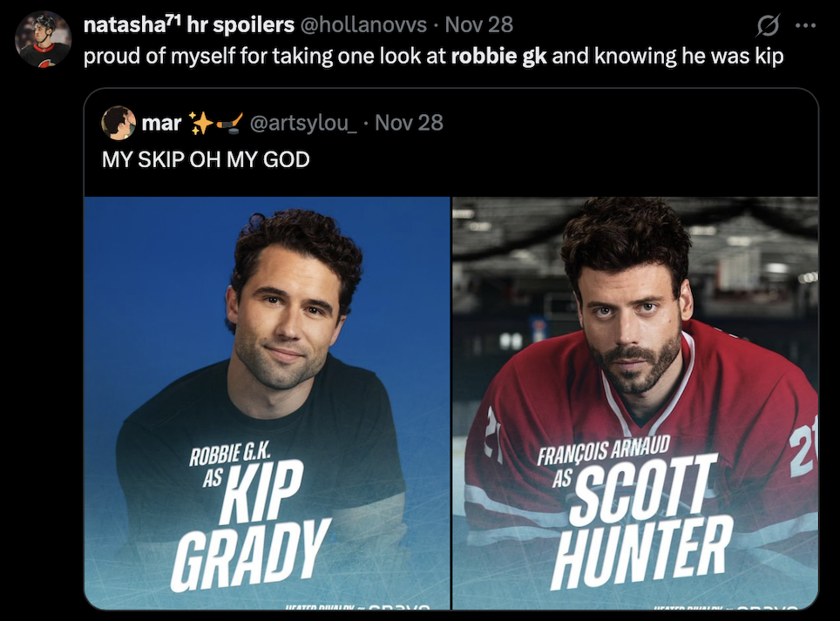The width and height of the screenshot is (840, 621).
Task: Click the Grok slashed-circle icon
Action: click(767, 25)
